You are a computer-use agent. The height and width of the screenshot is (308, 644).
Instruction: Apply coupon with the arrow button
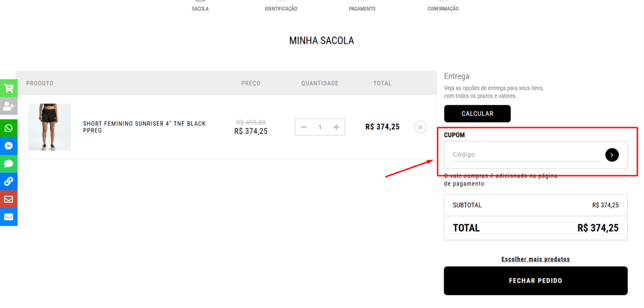pyautogui.click(x=611, y=155)
